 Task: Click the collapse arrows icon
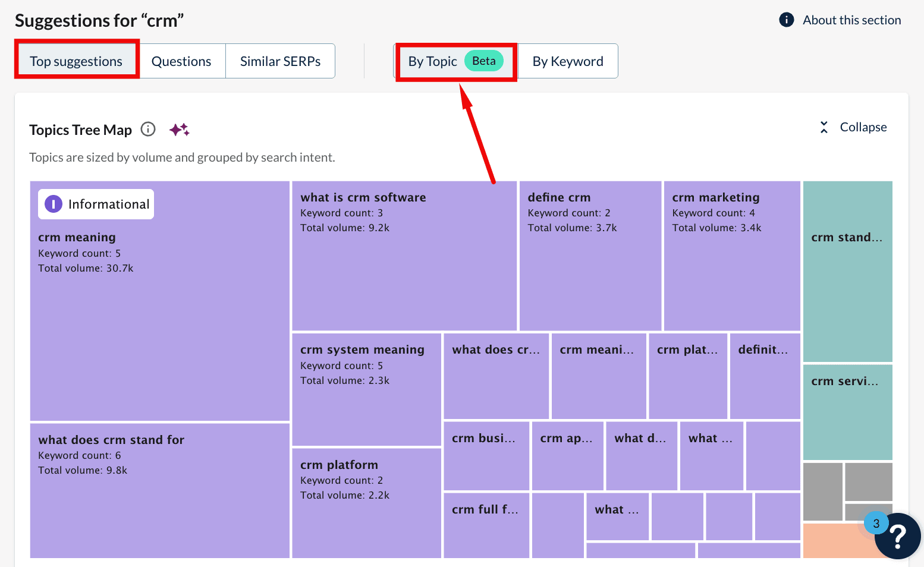(824, 127)
